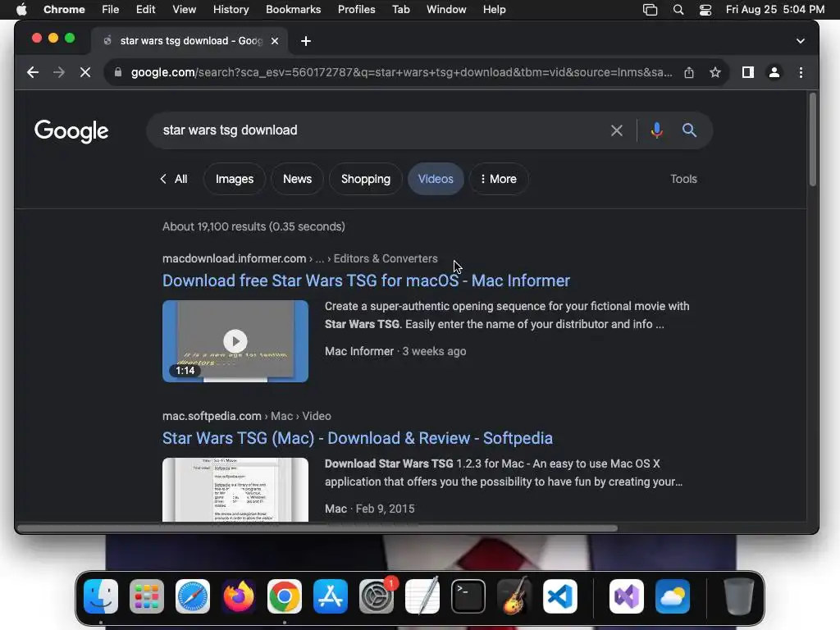Image resolution: width=840 pixels, height=630 pixels.
Task: Start voice search with microphone
Action: [x=657, y=130]
